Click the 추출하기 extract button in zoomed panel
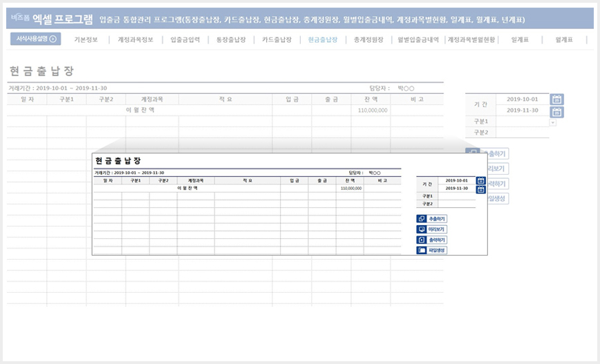Screen dimensions: 600x364 [431, 219]
